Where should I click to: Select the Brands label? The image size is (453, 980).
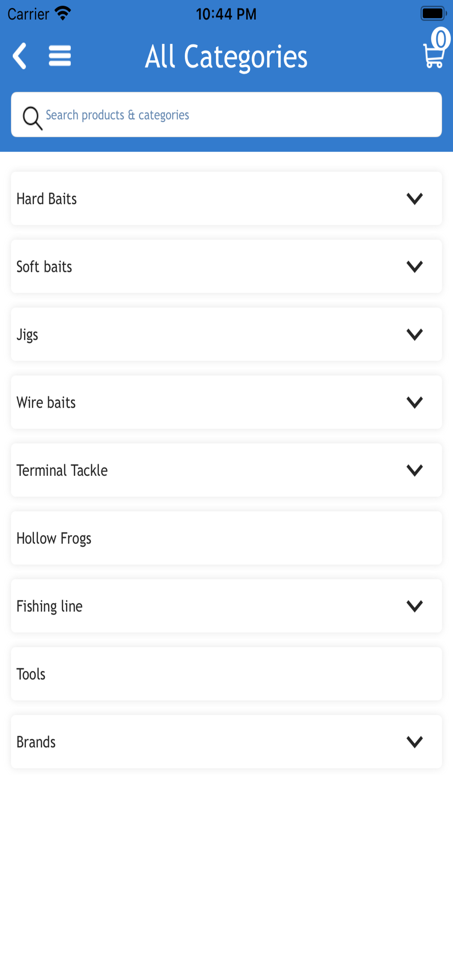coord(36,742)
